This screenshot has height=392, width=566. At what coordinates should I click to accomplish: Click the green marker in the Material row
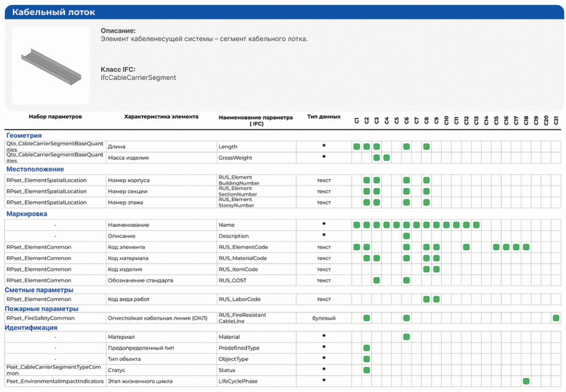(x=406, y=337)
